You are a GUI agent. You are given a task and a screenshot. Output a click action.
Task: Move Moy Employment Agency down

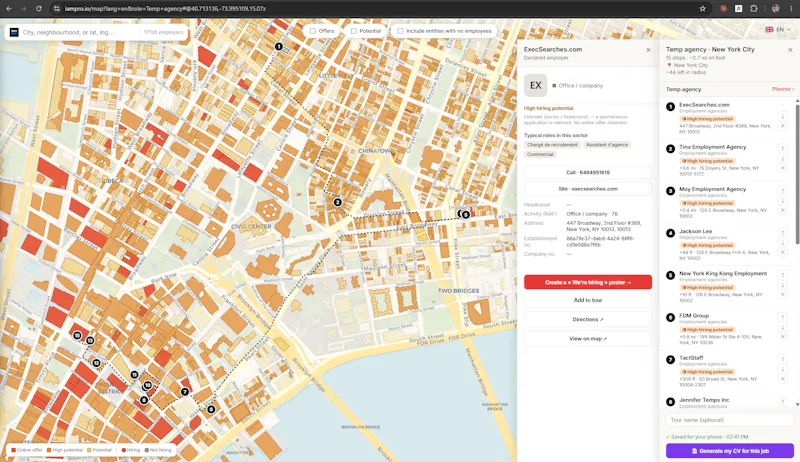tap(783, 201)
